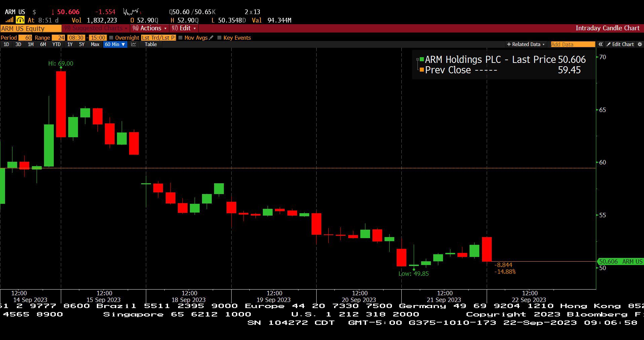Click the orange Prev Close legend swatch

421,70
